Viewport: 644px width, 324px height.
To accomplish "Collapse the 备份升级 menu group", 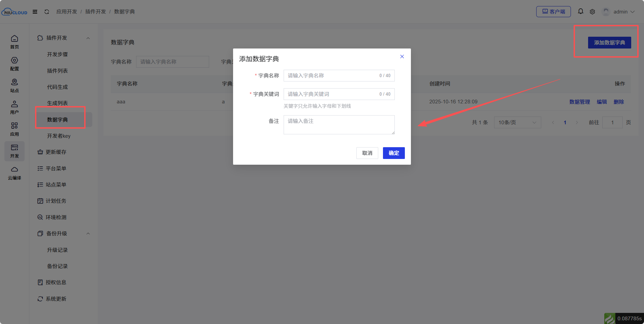I will [88, 234].
